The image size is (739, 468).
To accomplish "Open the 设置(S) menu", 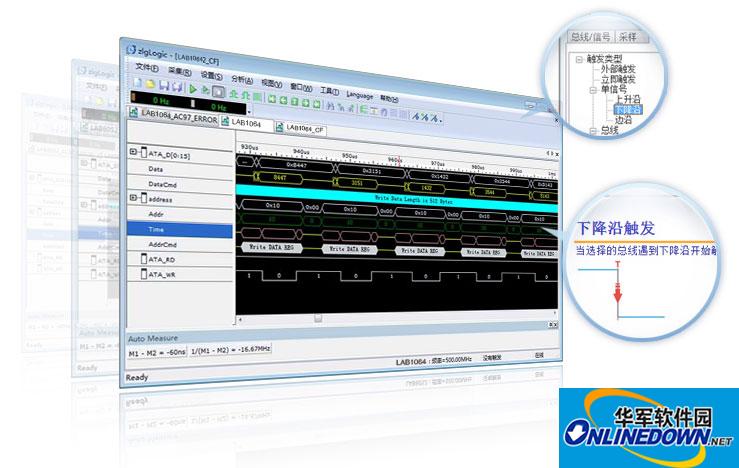I will tap(211, 75).
